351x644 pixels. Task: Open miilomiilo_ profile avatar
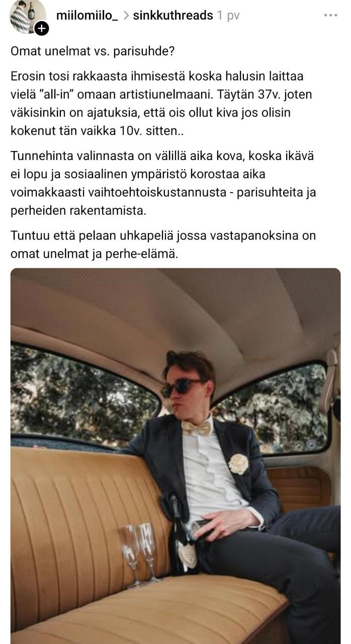[x=28, y=16]
